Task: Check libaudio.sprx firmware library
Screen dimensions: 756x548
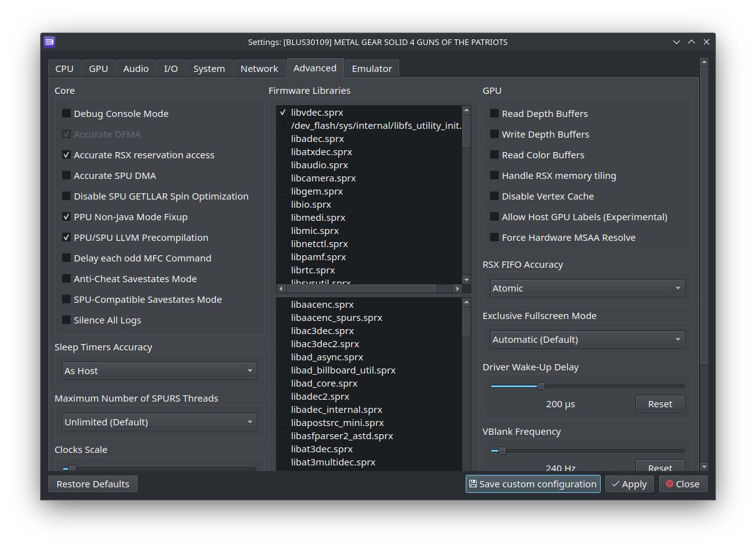Action: 283,165
